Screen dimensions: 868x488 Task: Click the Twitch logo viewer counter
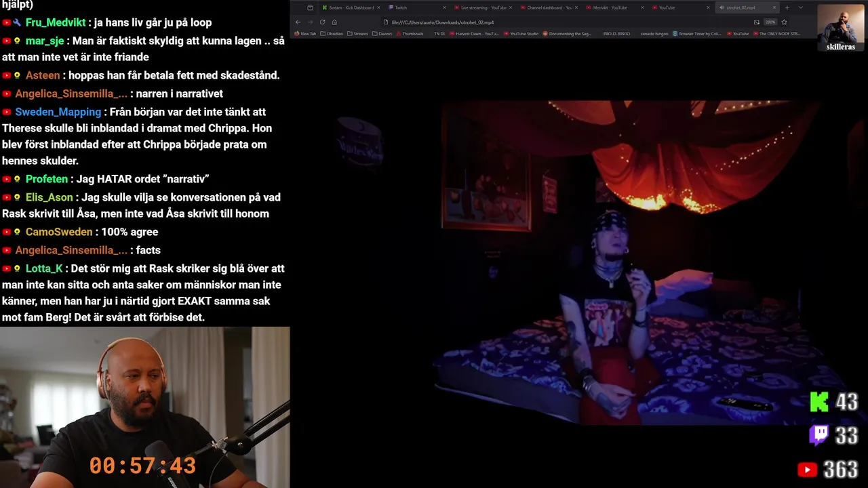pyautogui.click(x=834, y=435)
